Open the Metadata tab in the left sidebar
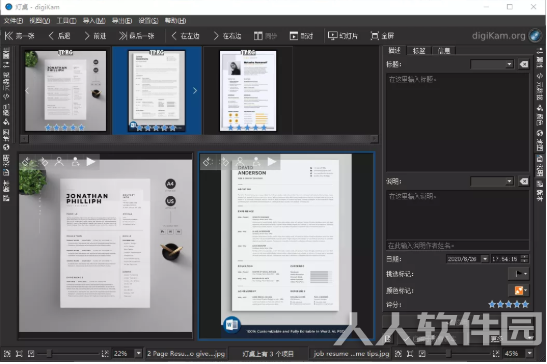Viewport: 547px width, 364px height. click(x=6, y=87)
